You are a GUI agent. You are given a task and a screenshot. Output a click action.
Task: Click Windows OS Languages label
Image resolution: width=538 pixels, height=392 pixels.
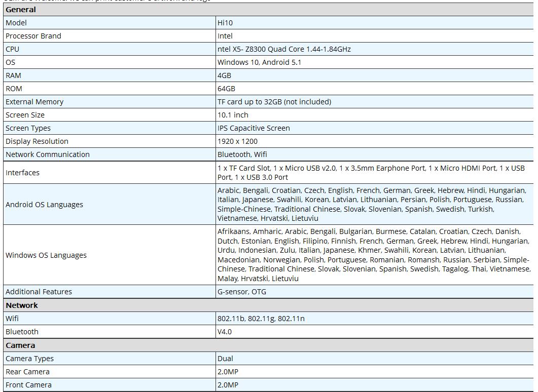[46, 255]
